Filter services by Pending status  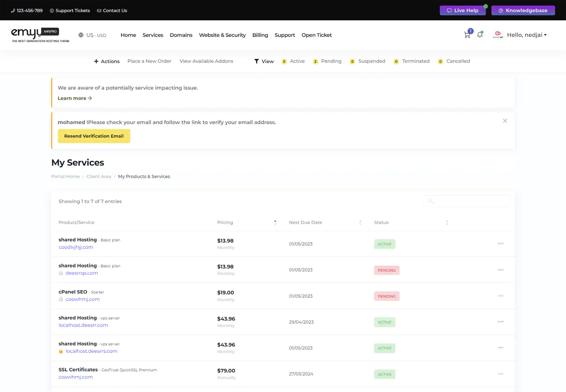tap(327, 61)
